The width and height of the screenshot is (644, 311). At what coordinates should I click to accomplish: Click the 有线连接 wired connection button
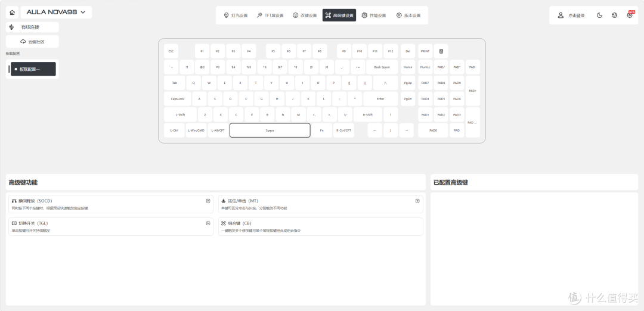pos(32,27)
